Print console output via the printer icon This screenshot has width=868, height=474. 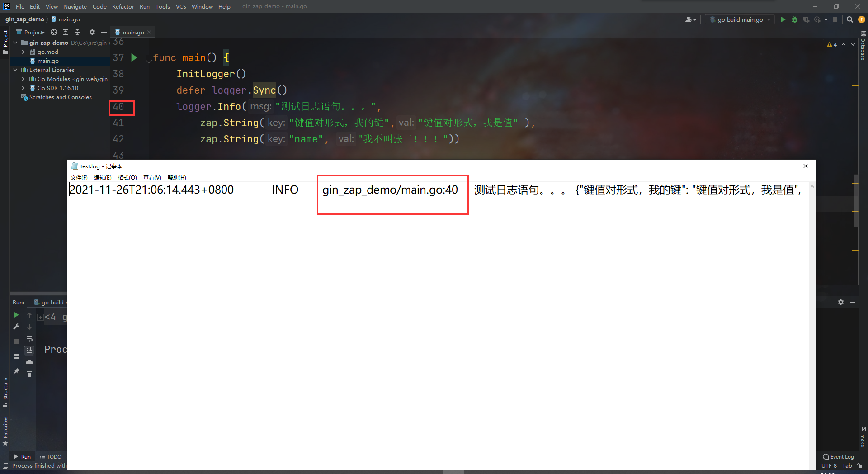30,363
